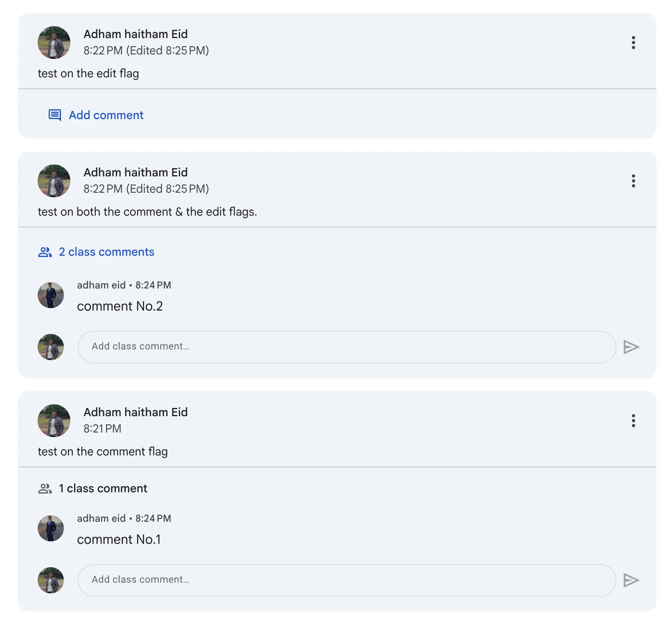Click the send arrow under comment No.2
672x622 pixels.
tap(631, 347)
